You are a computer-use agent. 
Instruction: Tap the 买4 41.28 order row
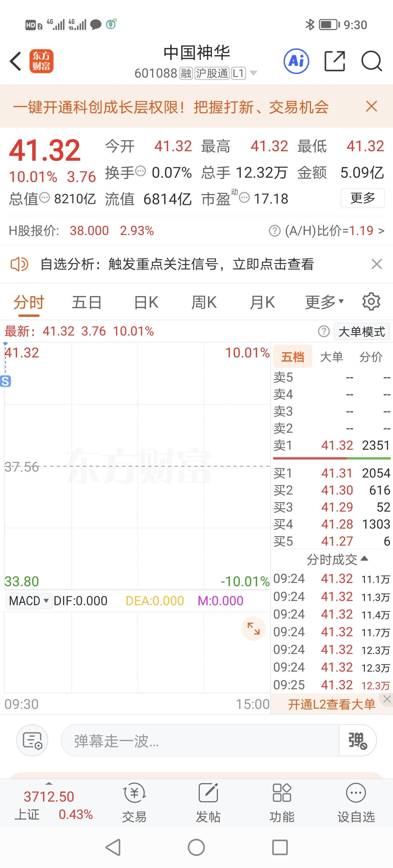[x=332, y=524]
